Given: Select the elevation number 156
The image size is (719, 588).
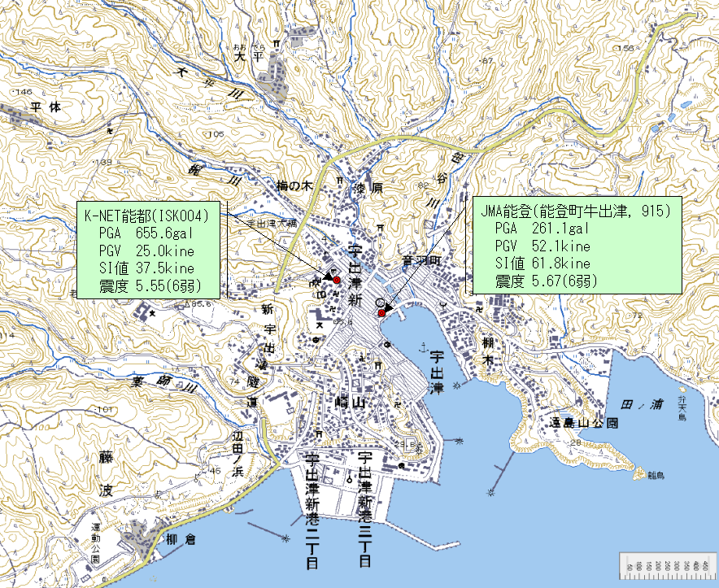Looking at the screenshot, I should coord(625,48).
